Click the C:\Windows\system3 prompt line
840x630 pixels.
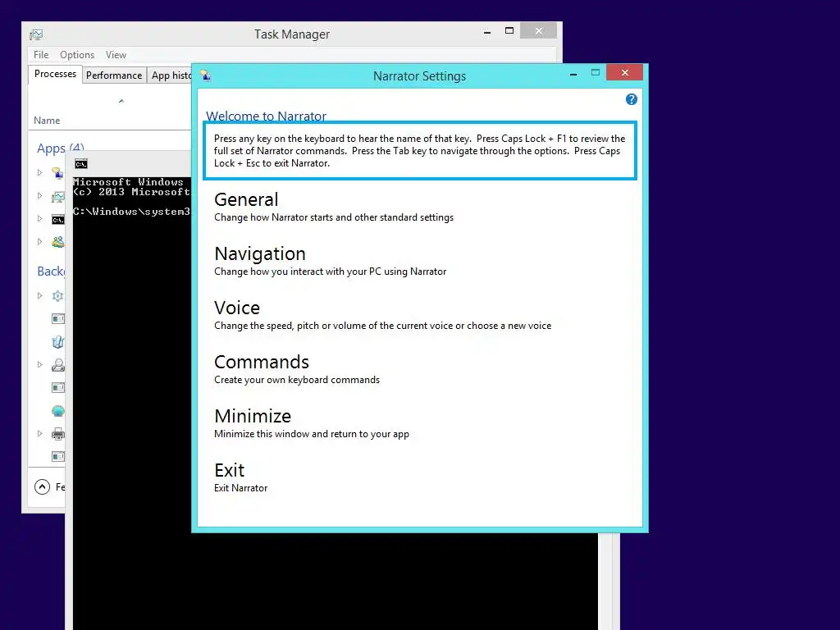132,212
